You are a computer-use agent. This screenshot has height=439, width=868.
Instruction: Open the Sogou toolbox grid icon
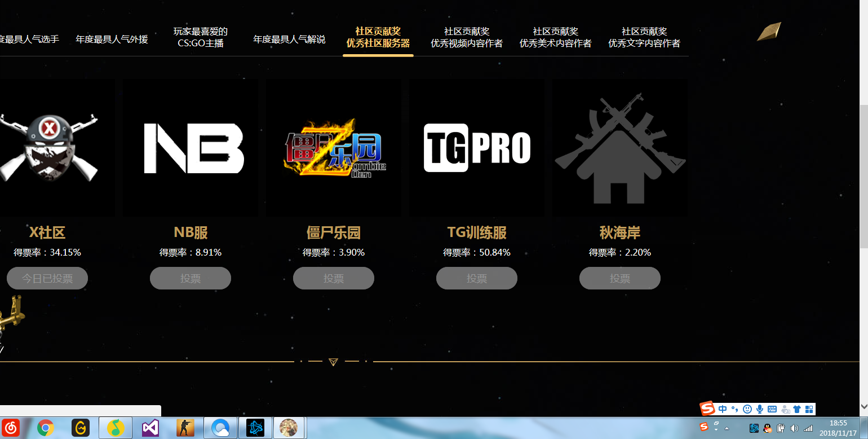pos(809,409)
